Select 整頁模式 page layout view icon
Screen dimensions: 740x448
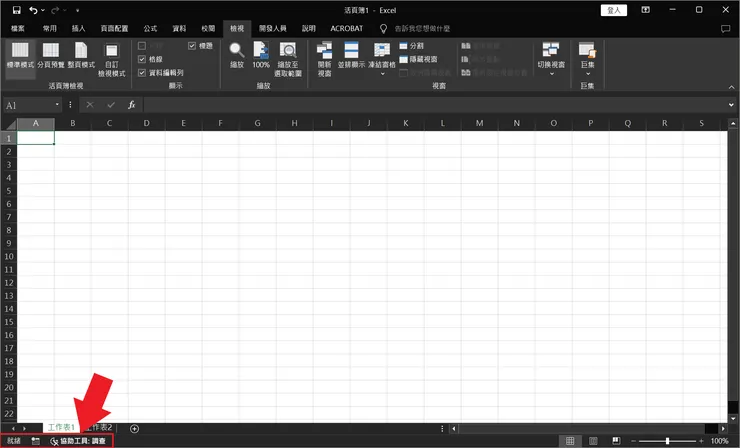pos(81,56)
